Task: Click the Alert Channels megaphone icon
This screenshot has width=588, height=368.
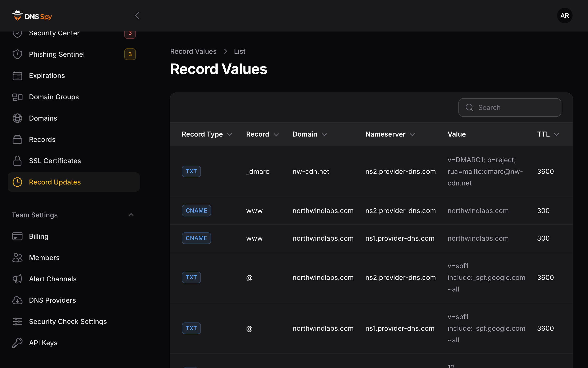Action: coord(17,279)
